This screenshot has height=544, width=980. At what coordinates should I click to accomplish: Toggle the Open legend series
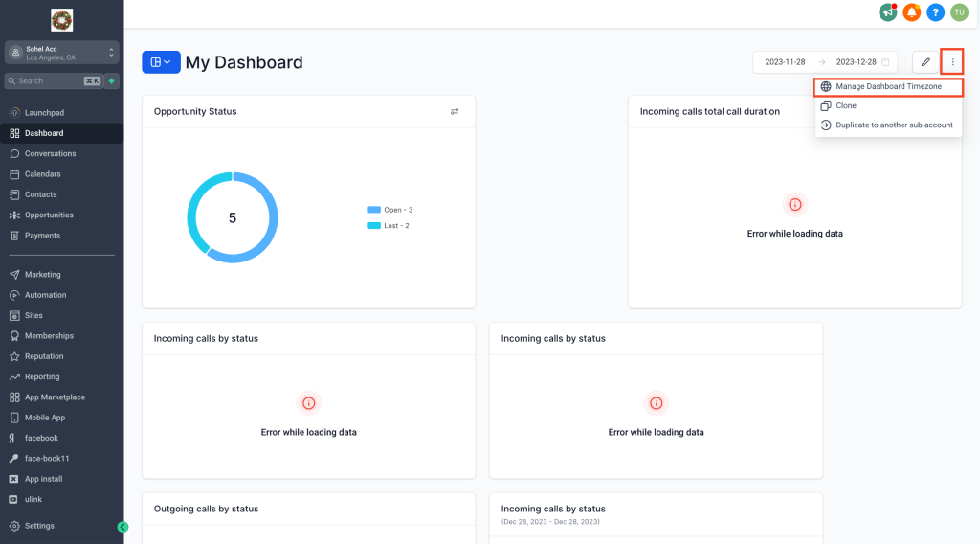point(390,210)
